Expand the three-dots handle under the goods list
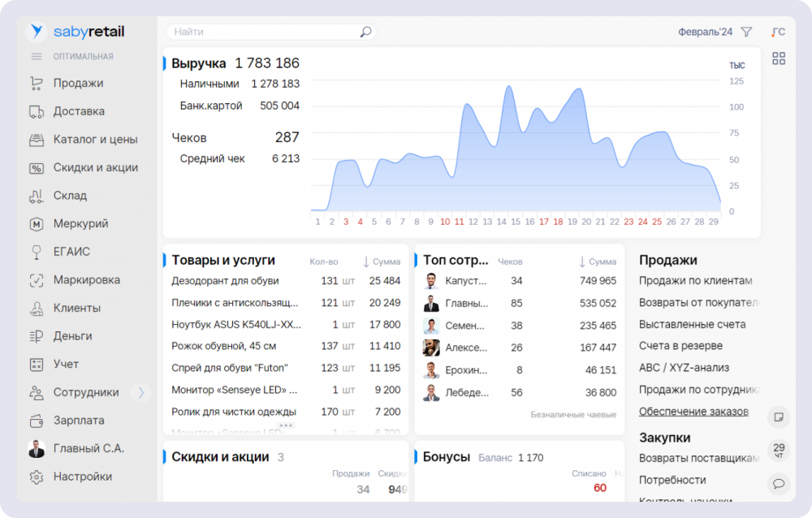812x518 pixels. tap(286, 425)
